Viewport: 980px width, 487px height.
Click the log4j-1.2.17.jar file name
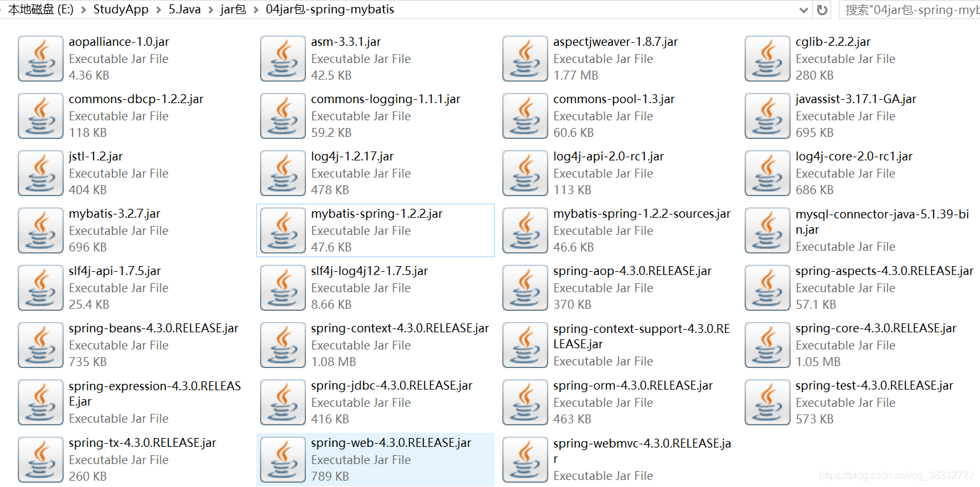click(352, 157)
